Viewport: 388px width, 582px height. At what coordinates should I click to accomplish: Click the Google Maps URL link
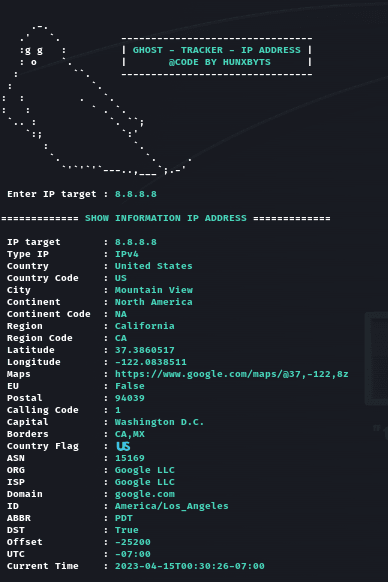[x=231, y=374]
